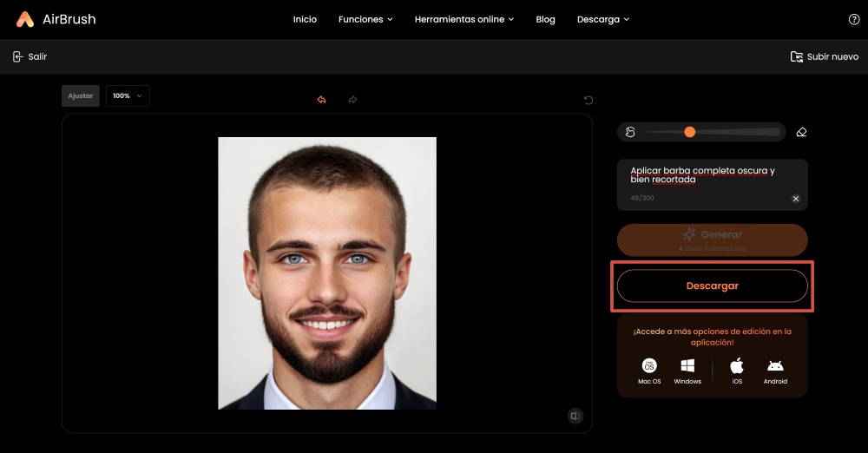Screen dimensions: 868x453
Task: Click the iOS Apple icon
Action: pyautogui.click(x=737, y=365)
